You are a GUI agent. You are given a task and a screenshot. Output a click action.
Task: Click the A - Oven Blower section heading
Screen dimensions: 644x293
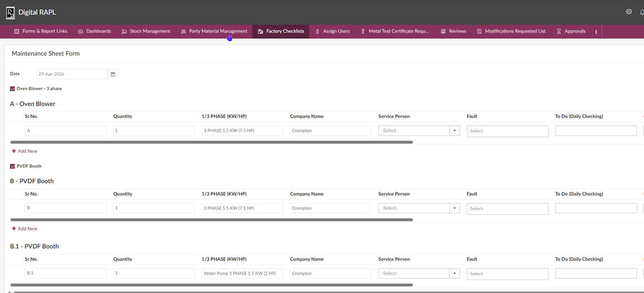click(x=33, y=104)
